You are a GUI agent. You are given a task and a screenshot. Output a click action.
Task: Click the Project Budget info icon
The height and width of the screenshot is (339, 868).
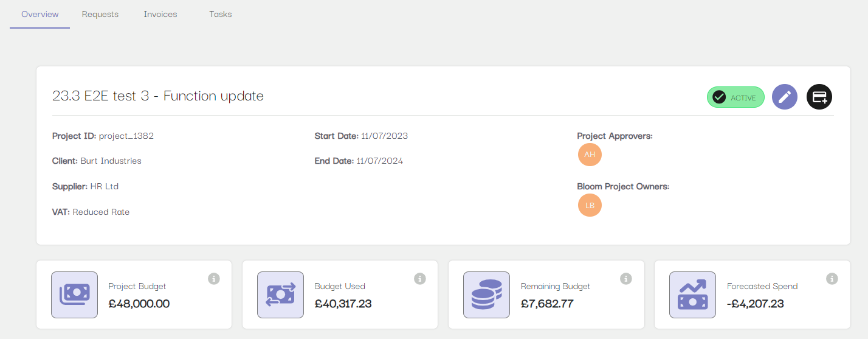tap(213, 279)
